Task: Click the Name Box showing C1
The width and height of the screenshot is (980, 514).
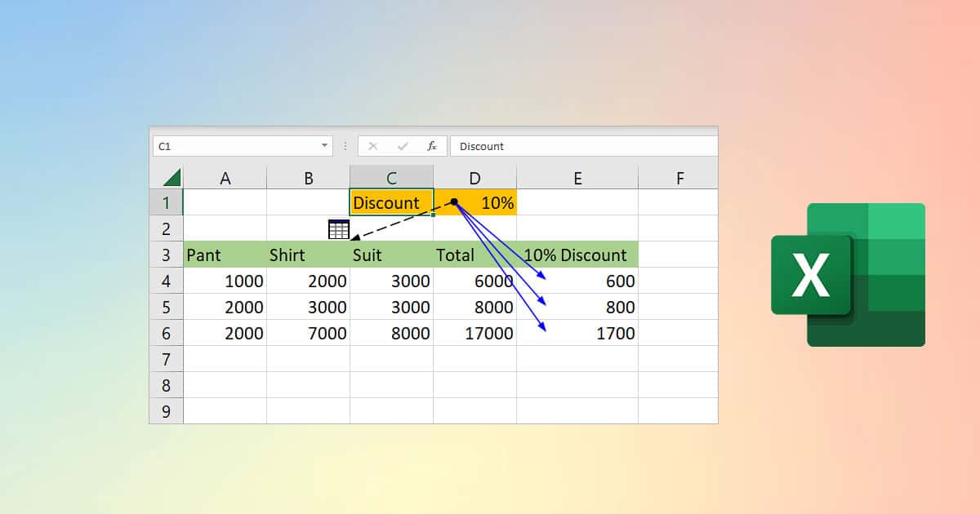Action: (243, 146)
